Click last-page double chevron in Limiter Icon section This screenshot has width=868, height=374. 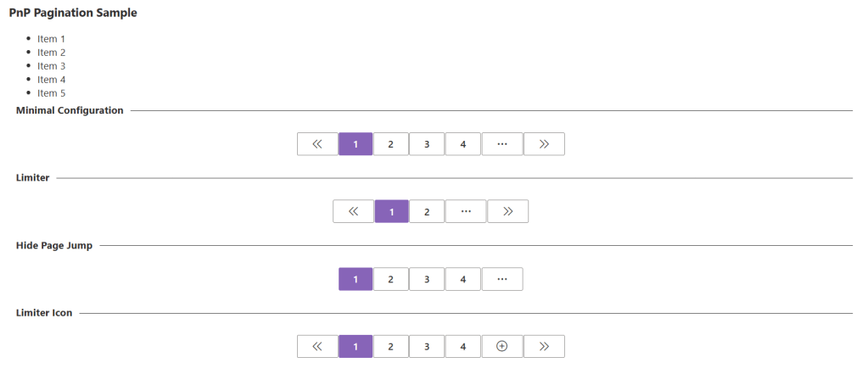tap(544, 347)
